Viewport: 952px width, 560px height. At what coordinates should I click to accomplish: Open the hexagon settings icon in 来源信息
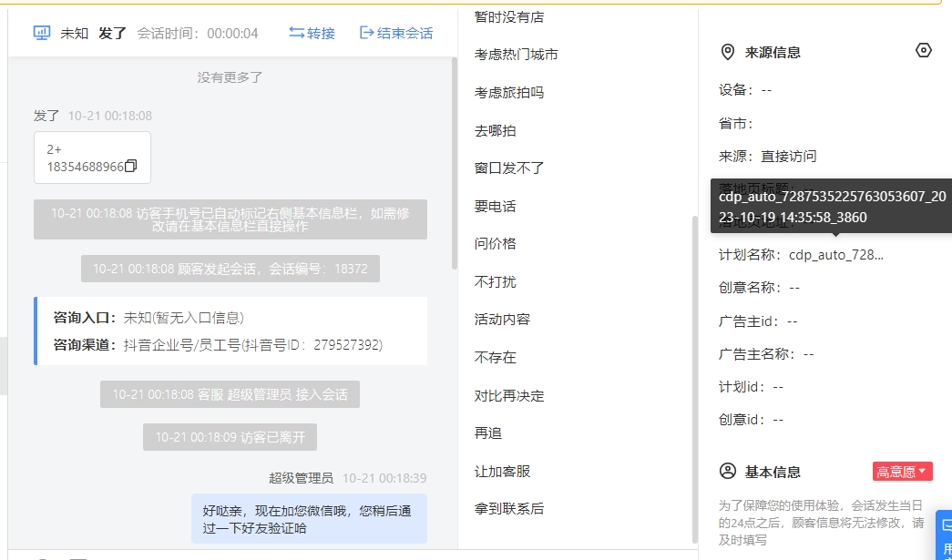tap(923, 50)
